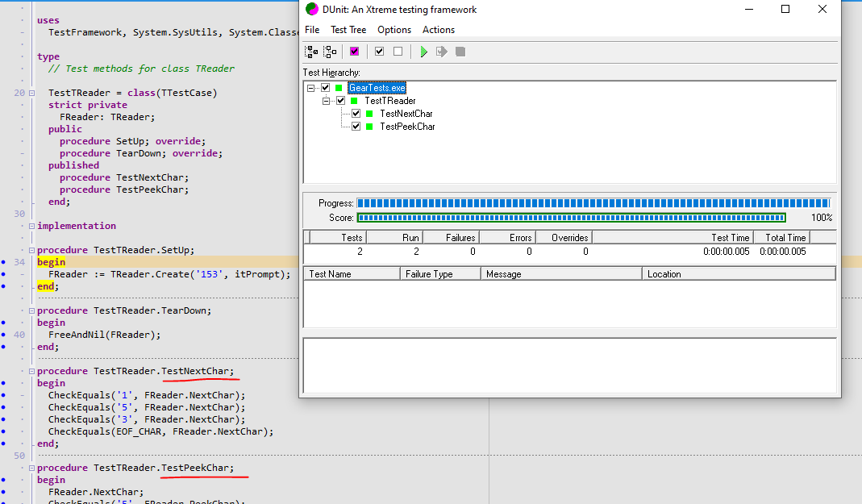Screen dimensions: 862x504
Task: Maximize the DUnit window
Action: [x=785, y=10]
